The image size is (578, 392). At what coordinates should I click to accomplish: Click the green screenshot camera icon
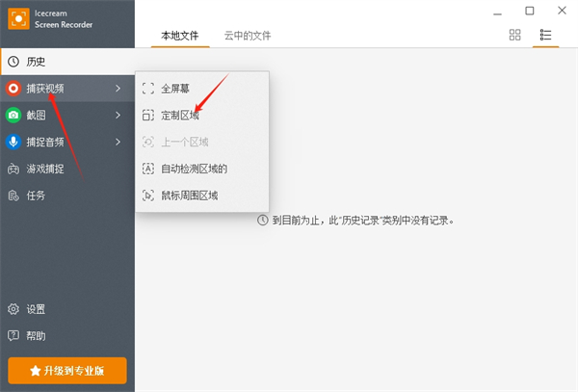coord(13,116)
